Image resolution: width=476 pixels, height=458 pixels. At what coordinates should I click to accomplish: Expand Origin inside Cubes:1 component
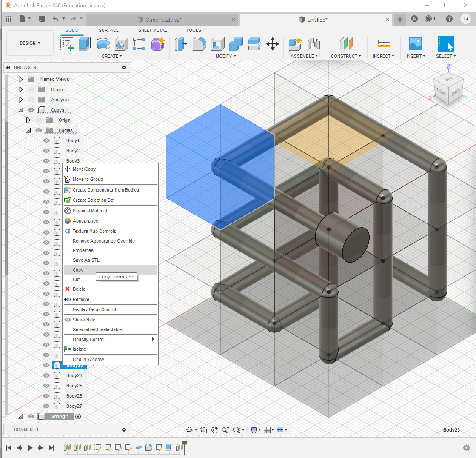[x=28, y=120]
